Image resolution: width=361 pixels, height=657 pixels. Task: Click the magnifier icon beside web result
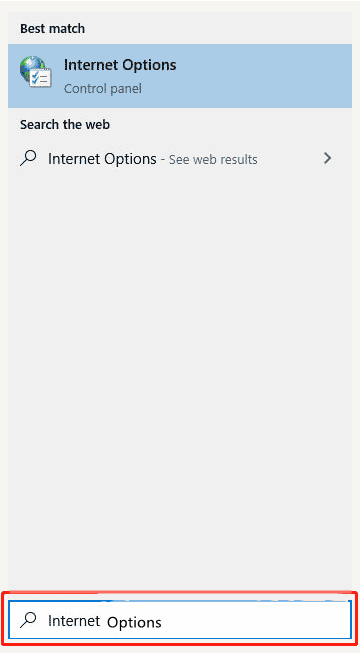click(x=28, y=158)
